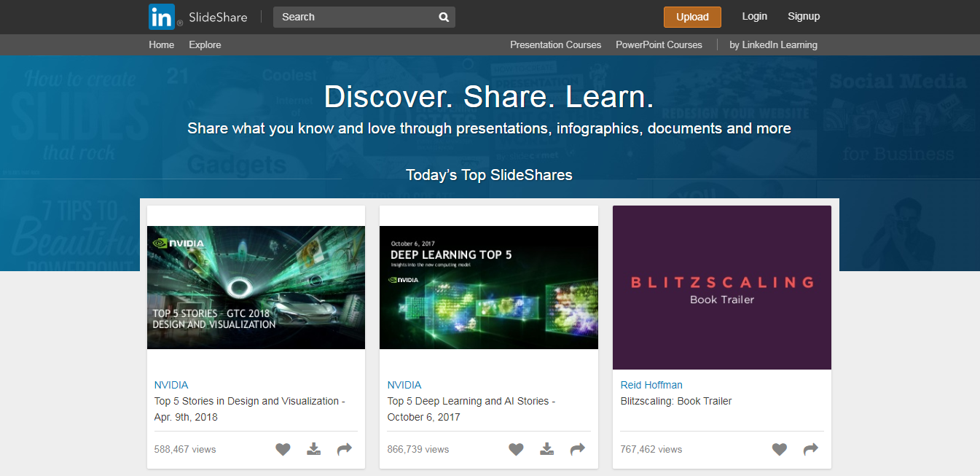Like the Blitzscaling Book Trailer slideshare
980x476 pixels.
[780, 450]
